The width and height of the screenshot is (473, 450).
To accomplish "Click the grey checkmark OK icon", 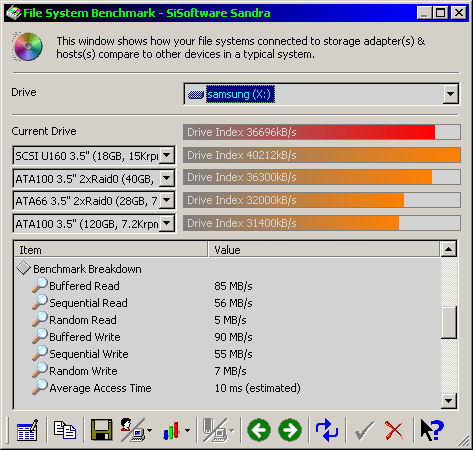I will (364, 430).
